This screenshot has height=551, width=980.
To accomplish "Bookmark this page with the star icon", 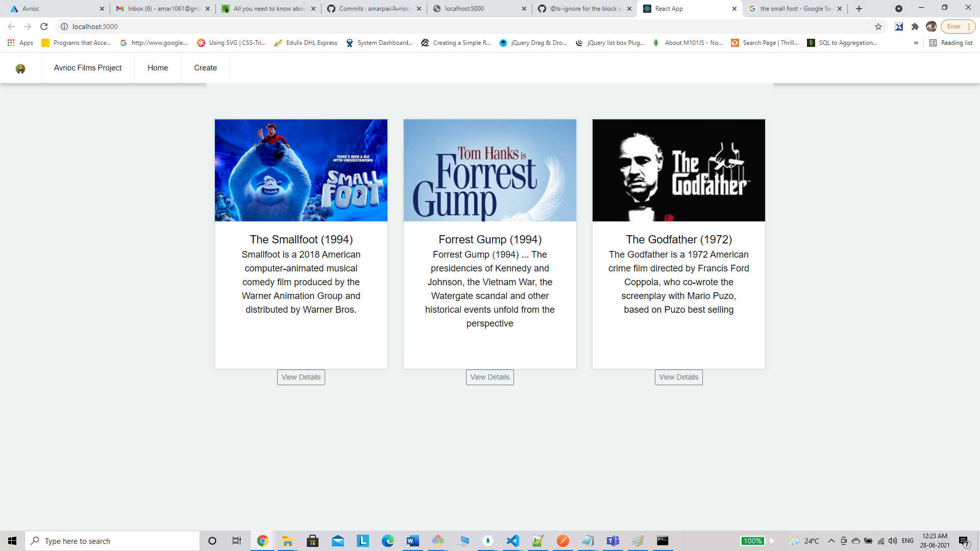I will click(878, 27).
